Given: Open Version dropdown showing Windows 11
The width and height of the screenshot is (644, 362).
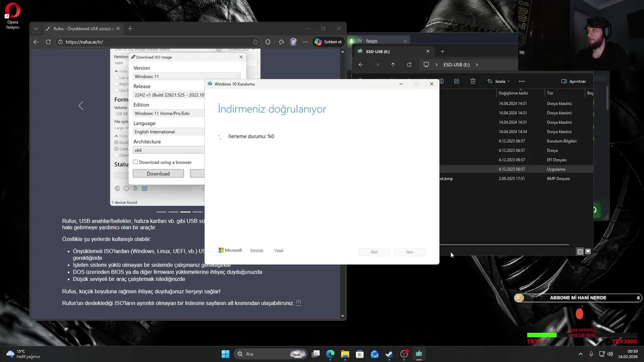Looking at the screenshot, I should click(187, 76).
